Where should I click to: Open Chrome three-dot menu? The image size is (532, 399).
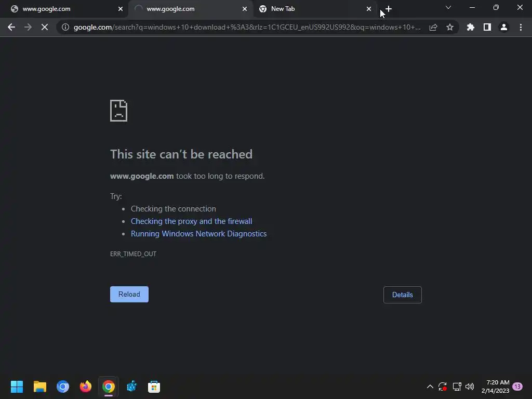coord(521,27)
